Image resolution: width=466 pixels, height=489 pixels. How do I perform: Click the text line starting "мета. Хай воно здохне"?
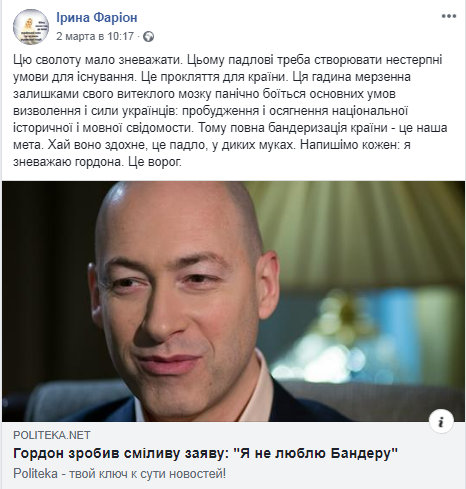212,145
